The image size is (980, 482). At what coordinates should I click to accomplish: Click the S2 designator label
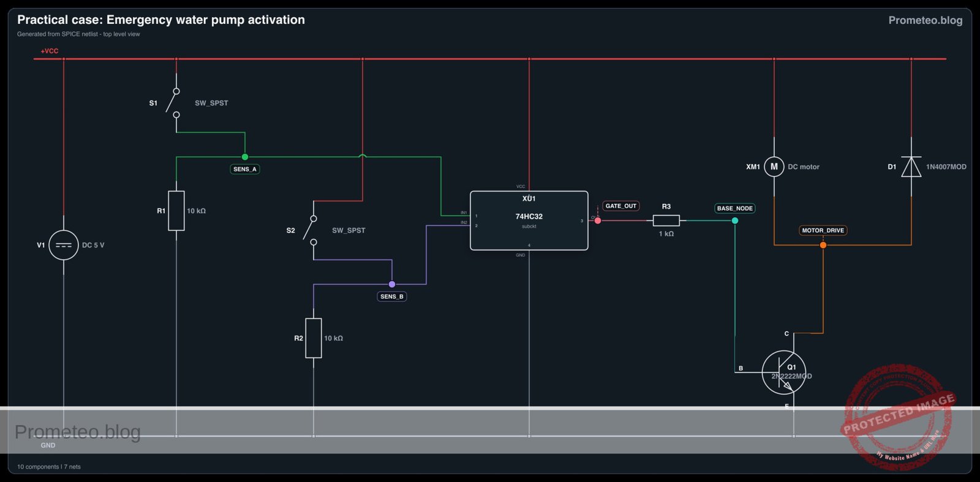tap(290, 230)
